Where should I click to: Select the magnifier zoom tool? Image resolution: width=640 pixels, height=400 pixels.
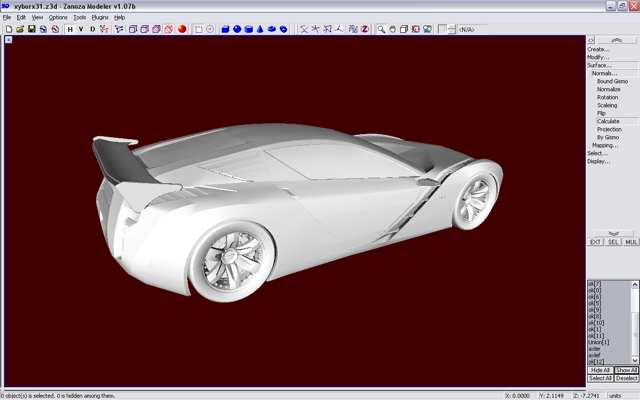(x=381, y=29)
